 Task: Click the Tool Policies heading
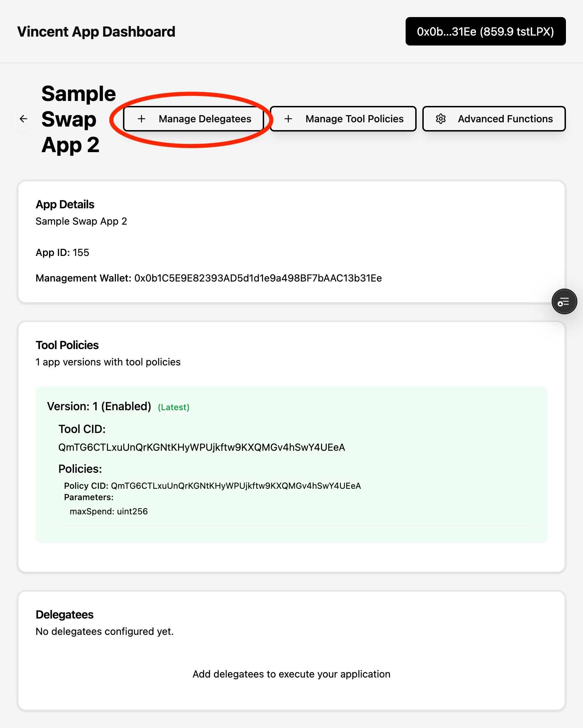pyautogui.click(x=67, y=345)
